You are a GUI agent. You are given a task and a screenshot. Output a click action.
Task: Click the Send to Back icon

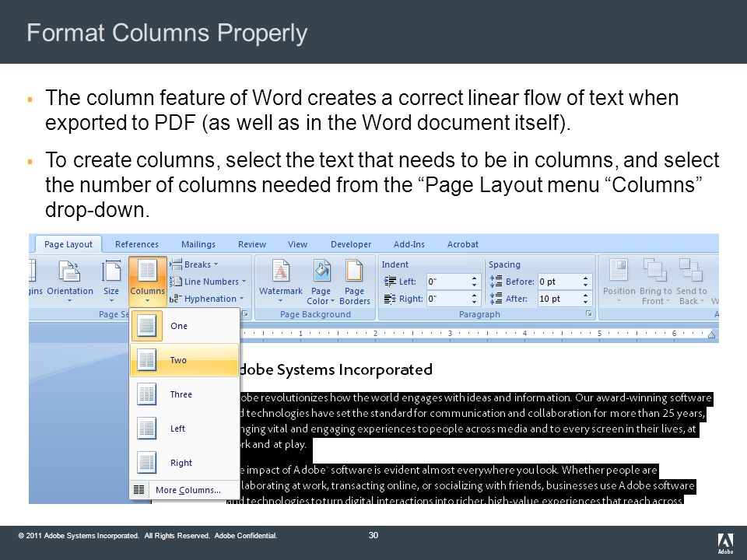691,271
